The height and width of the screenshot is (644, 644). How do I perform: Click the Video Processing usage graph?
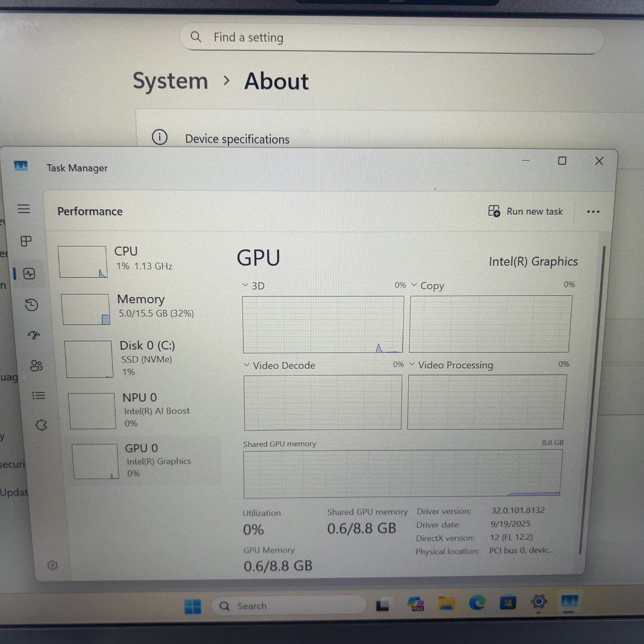coord(487,401)
